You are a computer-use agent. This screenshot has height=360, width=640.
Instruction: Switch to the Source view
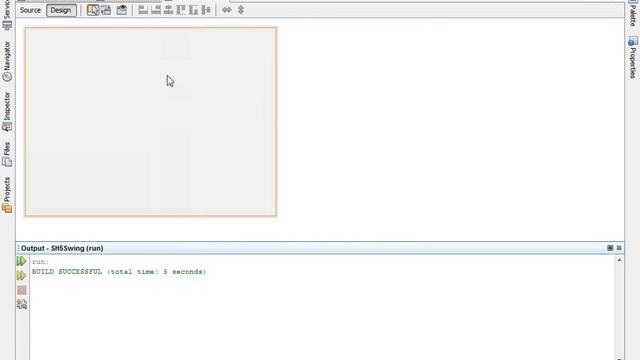[30, 10]
